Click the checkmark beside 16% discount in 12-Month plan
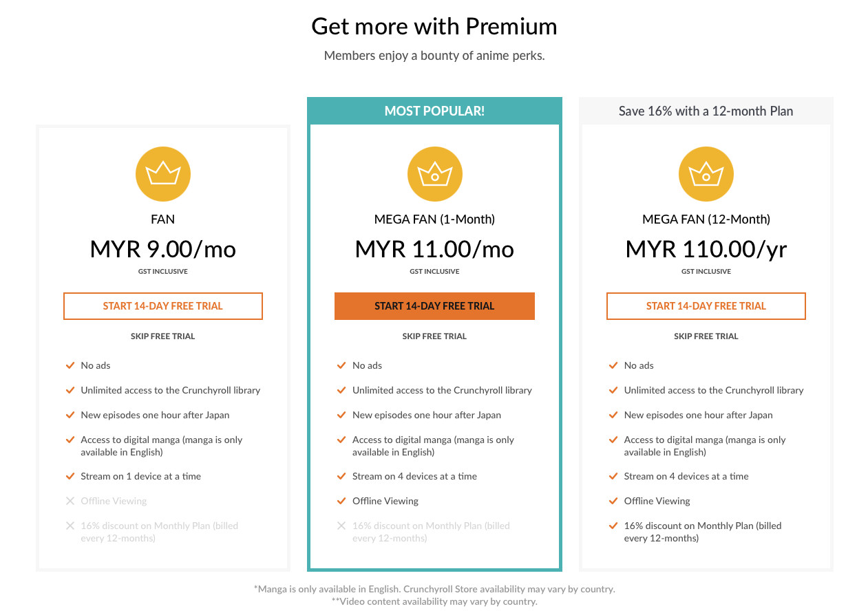 click(x=613, y=525)
